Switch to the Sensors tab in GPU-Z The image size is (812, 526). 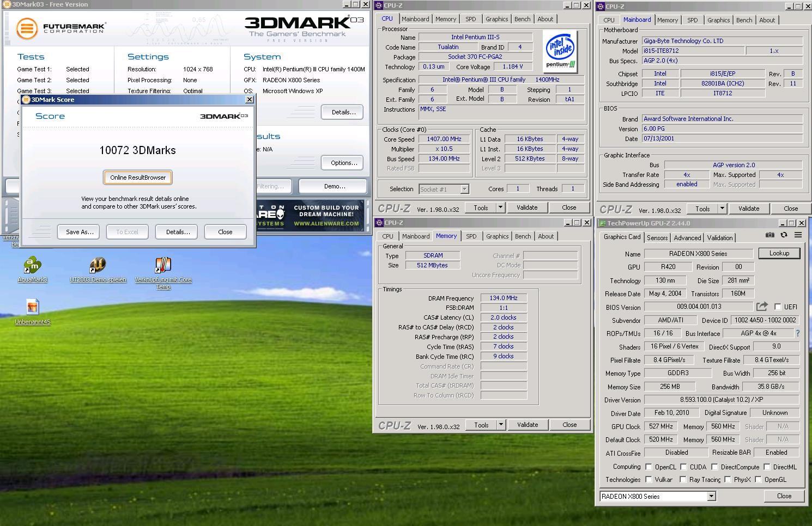(x=657, y=238)
